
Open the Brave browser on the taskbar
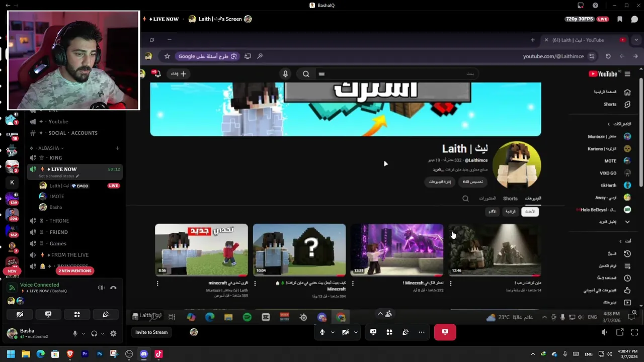70,354
